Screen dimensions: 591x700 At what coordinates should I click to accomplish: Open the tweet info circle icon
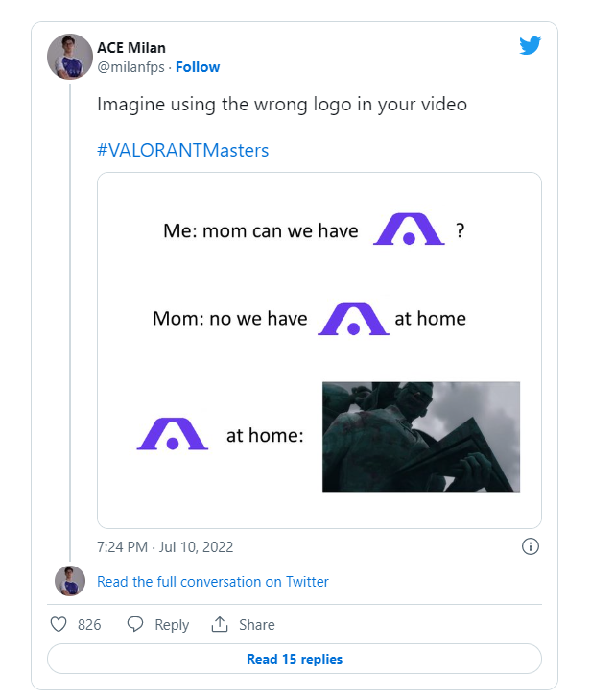click(531, 546)
